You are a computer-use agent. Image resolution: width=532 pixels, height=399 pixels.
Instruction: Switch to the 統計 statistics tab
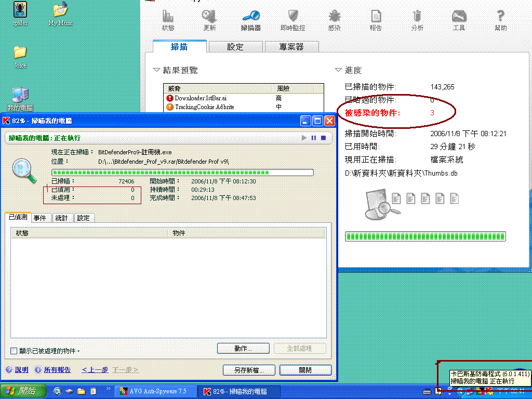[62, 218]
